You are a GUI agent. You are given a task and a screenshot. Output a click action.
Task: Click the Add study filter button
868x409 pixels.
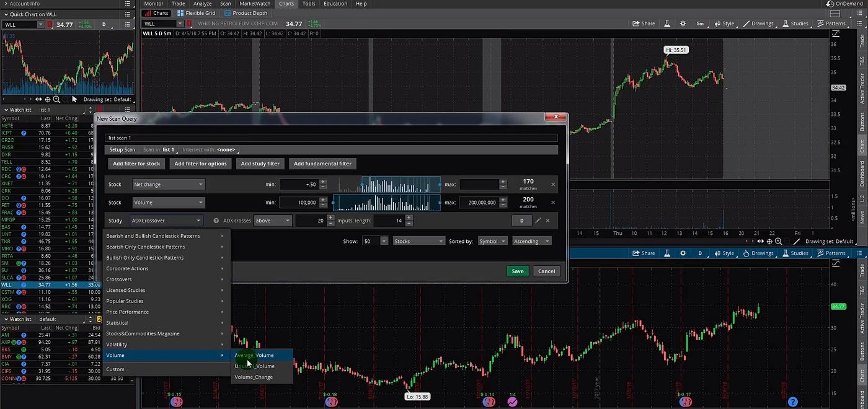pyautogui.click(x=260, y=163)
